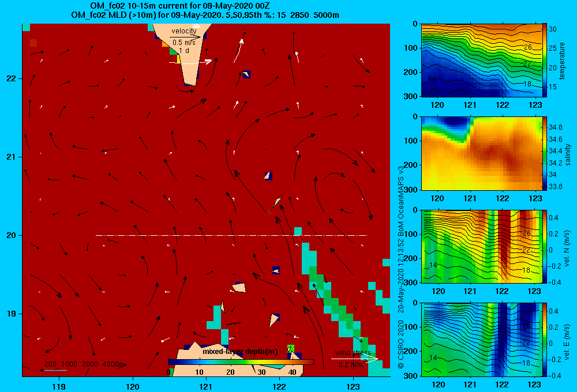This screenshot has width=577, height=392.
Task: Click the "200 1000 2000 4000m" bathymetry legend
Action: point(84,364)
